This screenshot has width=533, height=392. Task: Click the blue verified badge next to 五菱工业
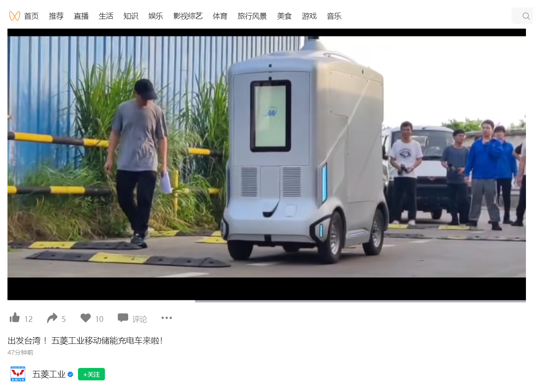(71, 374)
